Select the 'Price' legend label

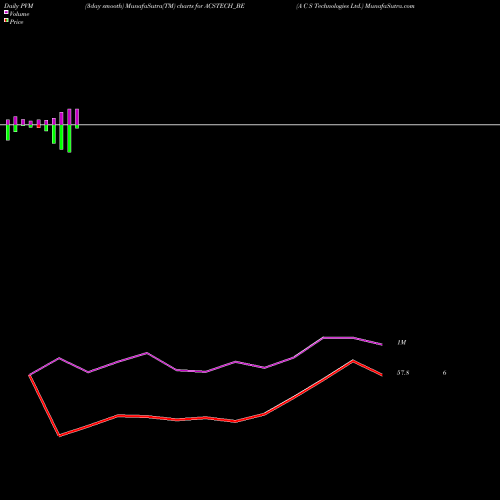(16, 22)
